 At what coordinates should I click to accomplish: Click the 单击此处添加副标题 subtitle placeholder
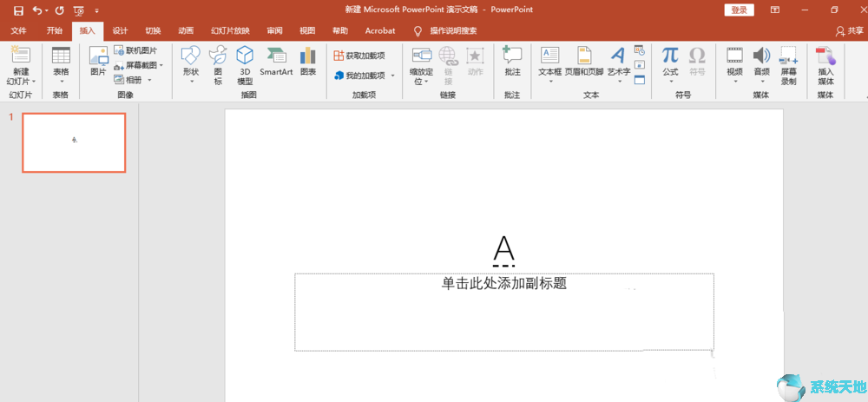[x=503, y=312]
